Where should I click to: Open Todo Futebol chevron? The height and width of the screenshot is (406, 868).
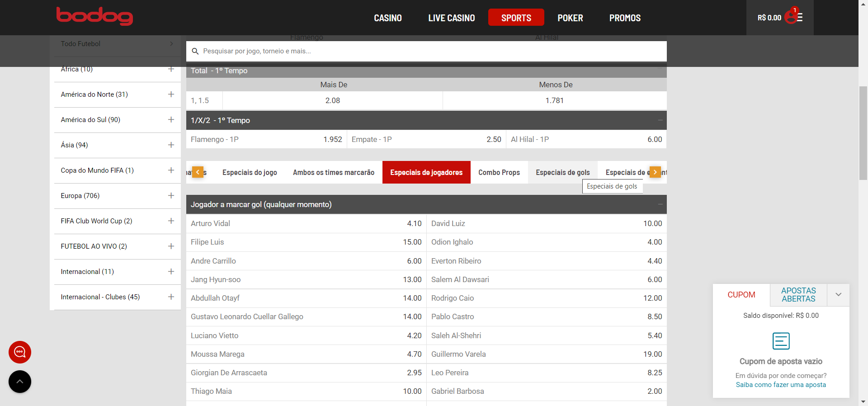tap(171, 44)
